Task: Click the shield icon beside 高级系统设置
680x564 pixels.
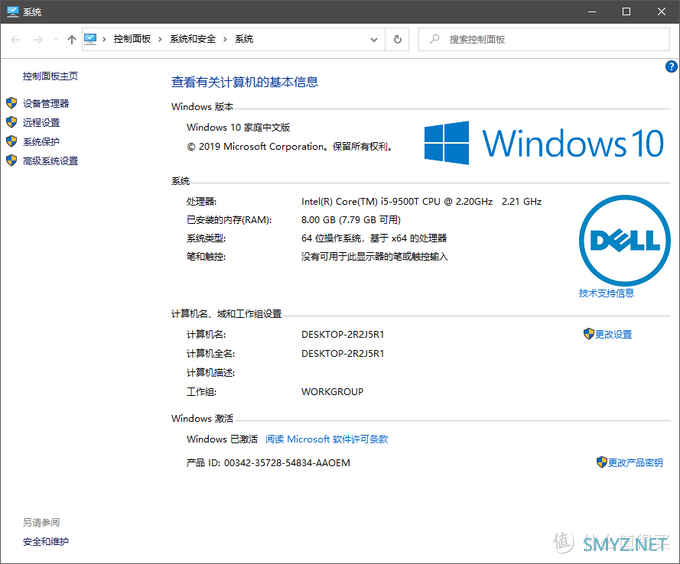Action: 12,160
